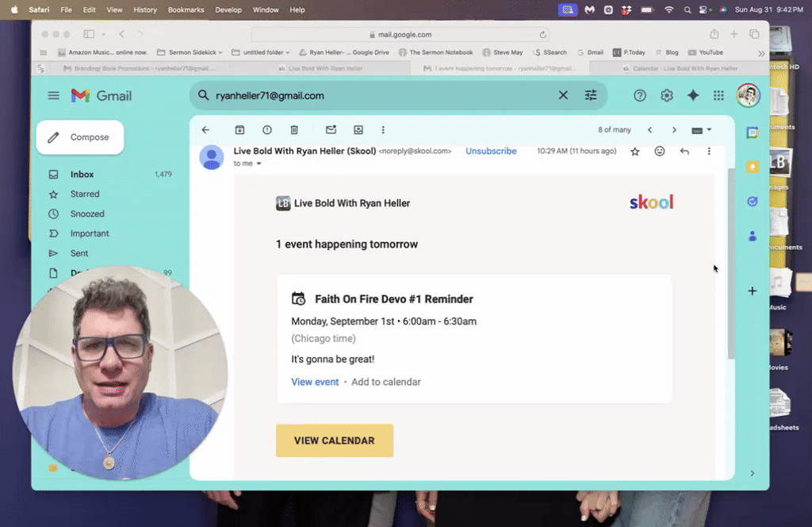The image size is (812, 527).
Task: Report spam using the exclamation icon
Action: point(266,130)
